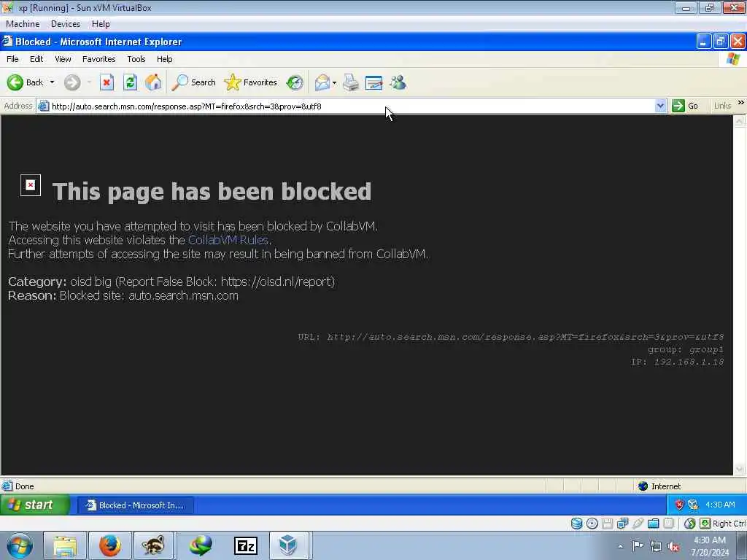
Task: Click the Done status bar text
Action: (24, 486)
